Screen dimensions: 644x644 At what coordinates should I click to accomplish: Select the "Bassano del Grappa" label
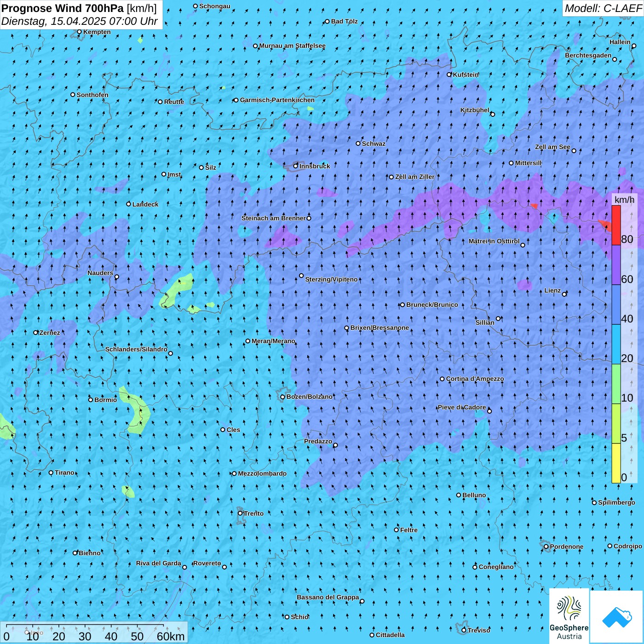[328, 597]
